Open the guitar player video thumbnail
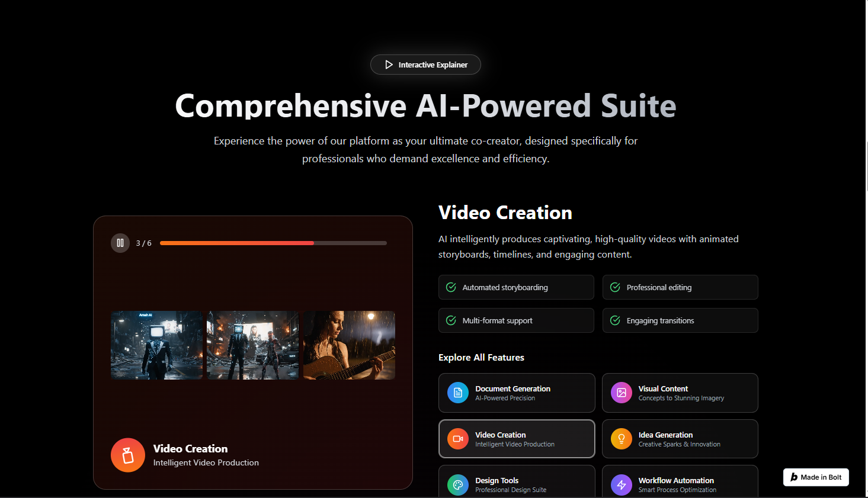This screenshot has width=868, height=498. 349,345
